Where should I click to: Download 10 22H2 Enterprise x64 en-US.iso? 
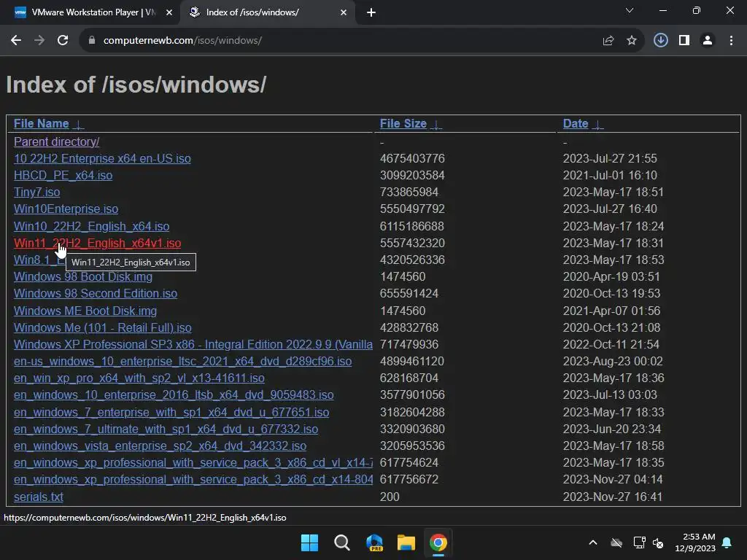pyautogui.click(x=102, y=158)
